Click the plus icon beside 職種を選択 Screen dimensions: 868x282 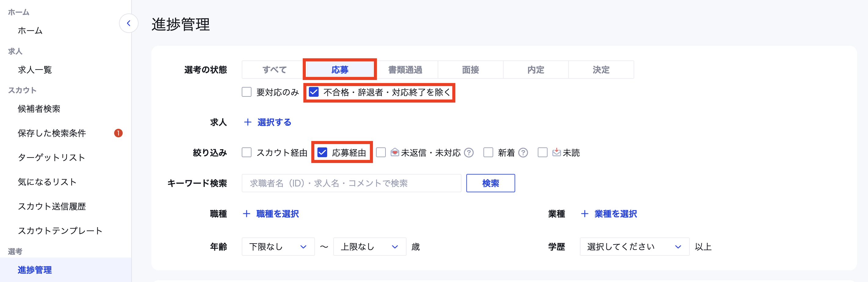point(246,214)
